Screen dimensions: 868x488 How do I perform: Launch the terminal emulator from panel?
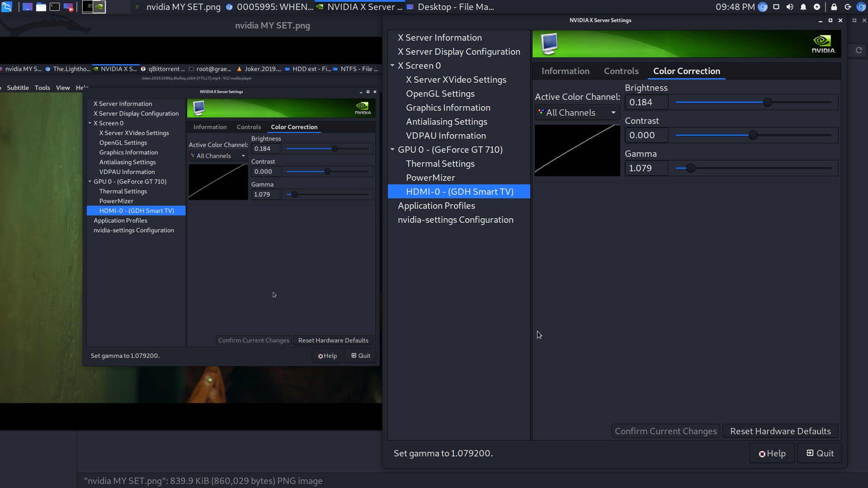(55, 7)
